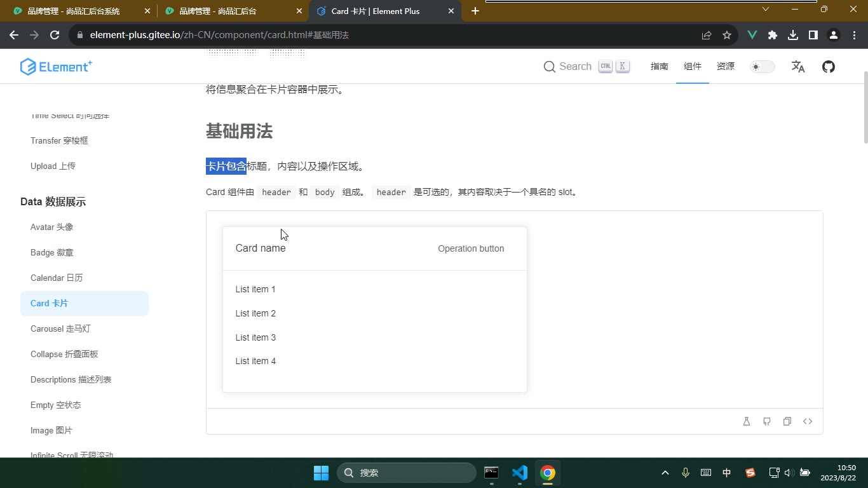Open the GitHub repository icon
The width and height of the screenshot is (868, 488).
[829, 67]
